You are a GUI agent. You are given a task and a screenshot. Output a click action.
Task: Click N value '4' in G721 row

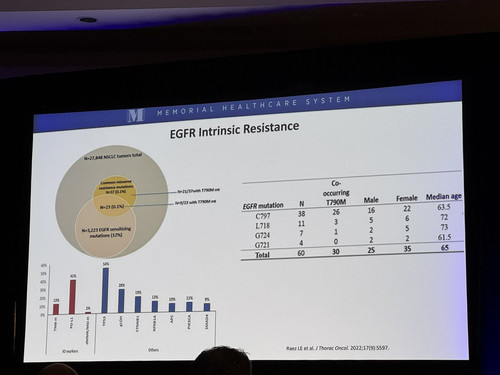[x=301, y=243]
